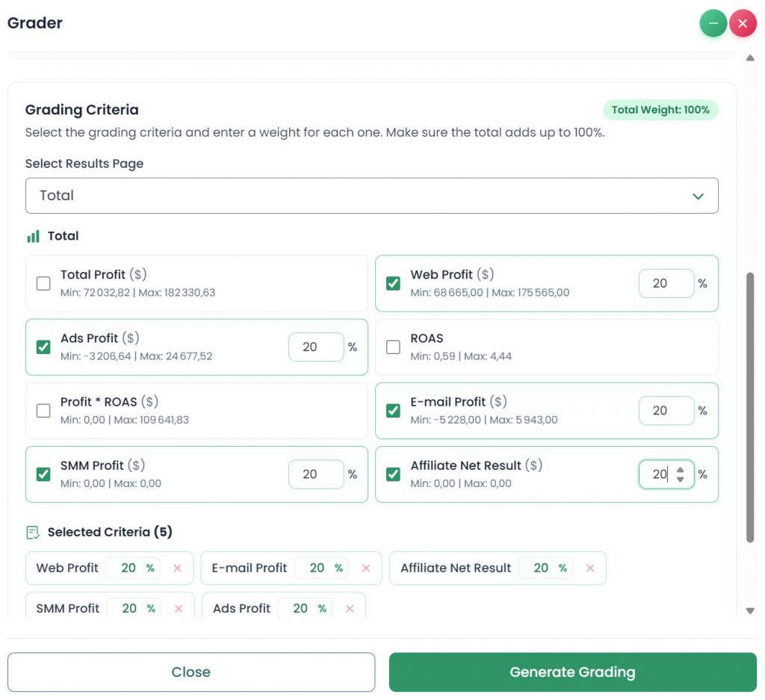Check the Profit * ROAS criterion

point(43,410)
